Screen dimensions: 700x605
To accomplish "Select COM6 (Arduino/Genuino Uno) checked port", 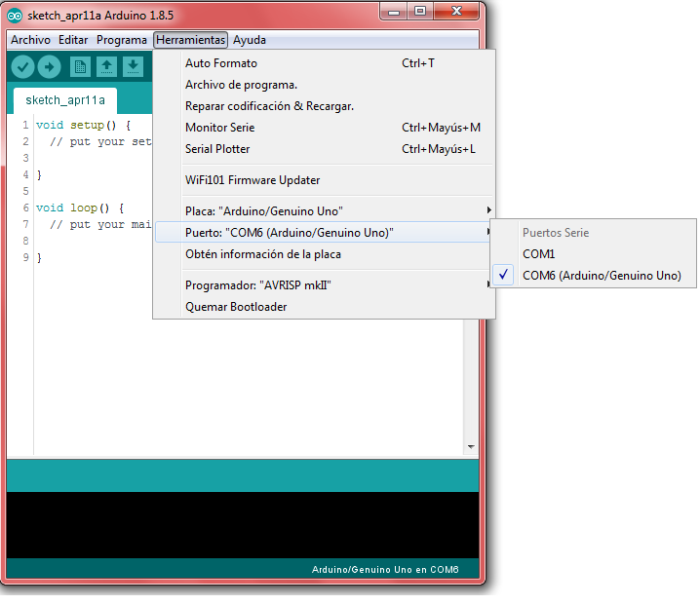I will click(602, 276).
